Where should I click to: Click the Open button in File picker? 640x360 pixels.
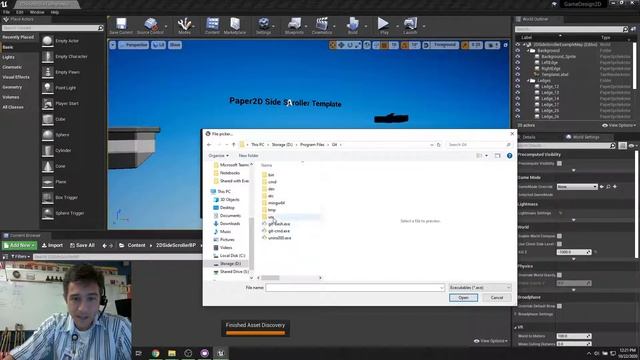463,298
